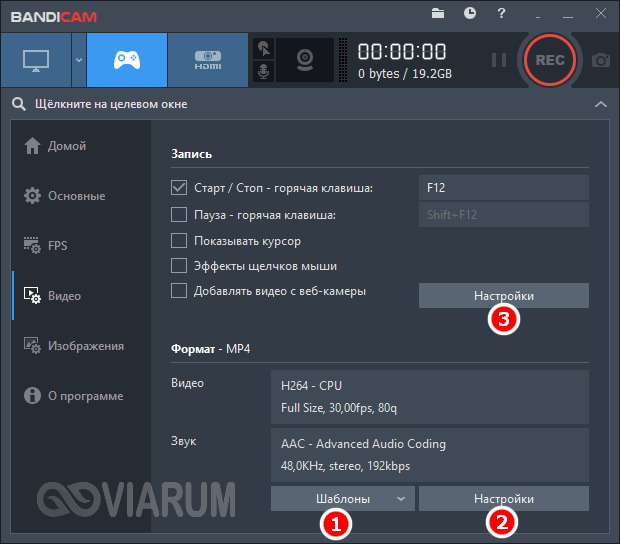Open screen mode dropdown arrow

point(79,60)
